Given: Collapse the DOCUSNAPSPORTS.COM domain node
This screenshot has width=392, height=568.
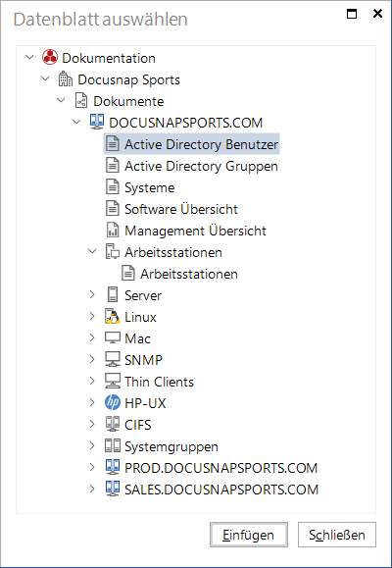Looking at the screenshot, I should (76, 122).
